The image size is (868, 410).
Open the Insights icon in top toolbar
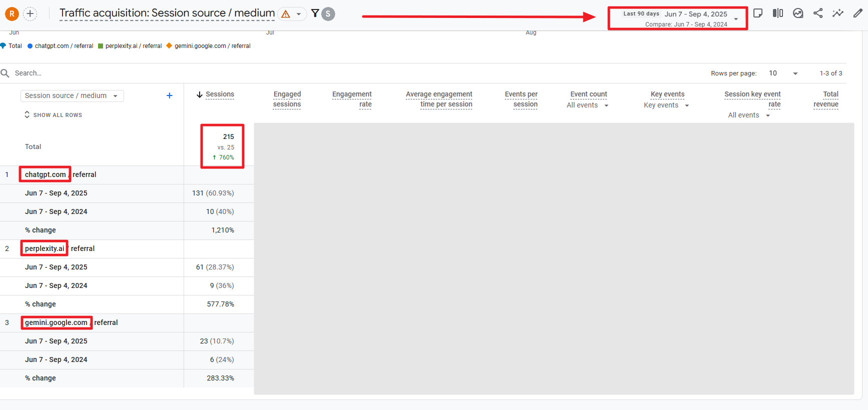(x=798, y=13)
